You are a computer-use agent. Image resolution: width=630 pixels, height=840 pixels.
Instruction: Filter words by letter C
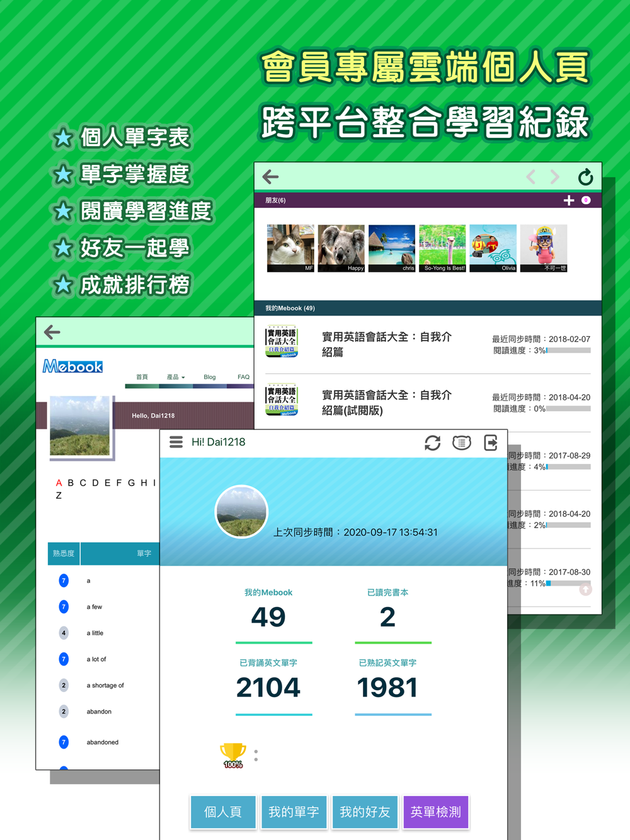83,483
